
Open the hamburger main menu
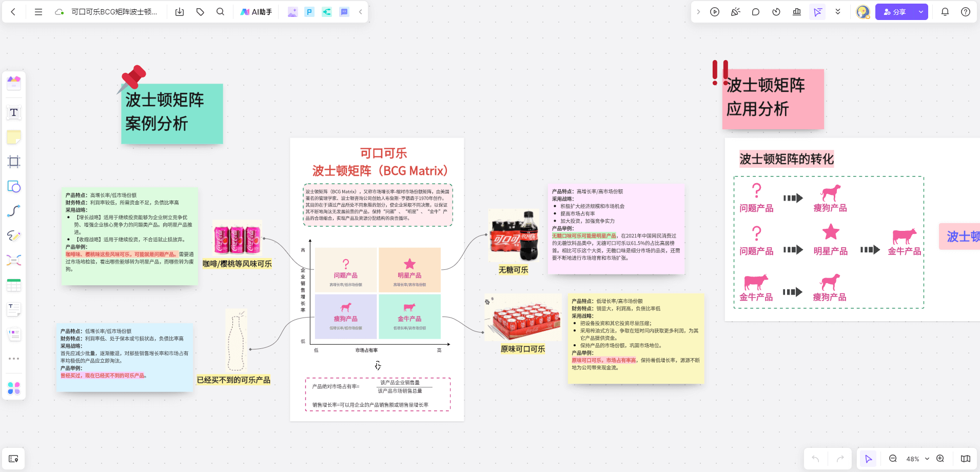coord(38,12)
